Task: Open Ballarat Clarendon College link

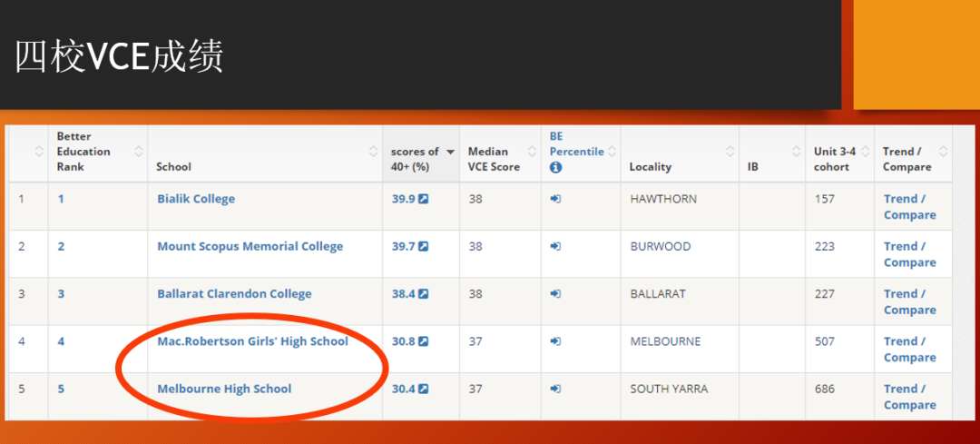Action: click(234, 294)
